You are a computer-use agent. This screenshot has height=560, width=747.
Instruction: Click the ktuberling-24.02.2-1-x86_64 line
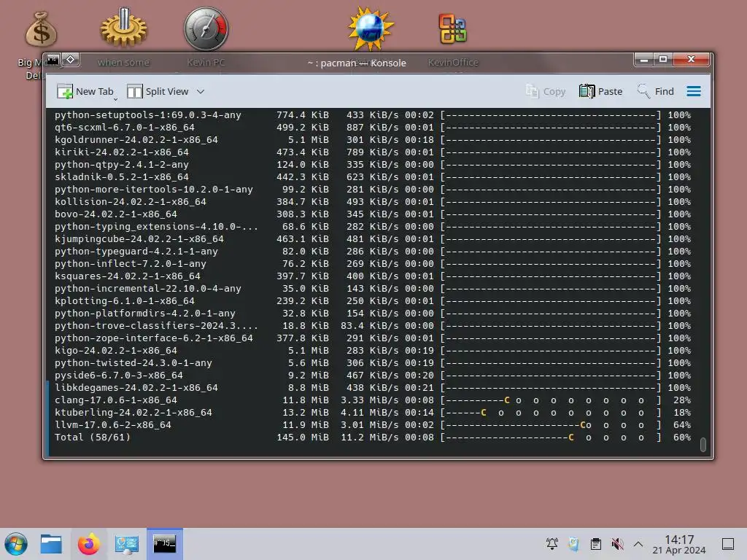[373, 413]
